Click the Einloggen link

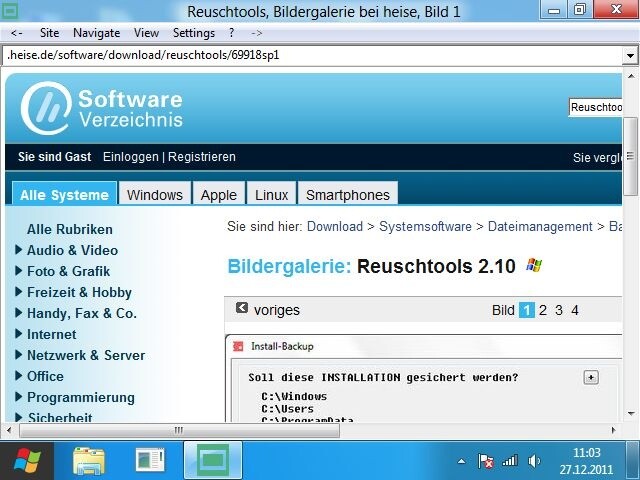131,157
